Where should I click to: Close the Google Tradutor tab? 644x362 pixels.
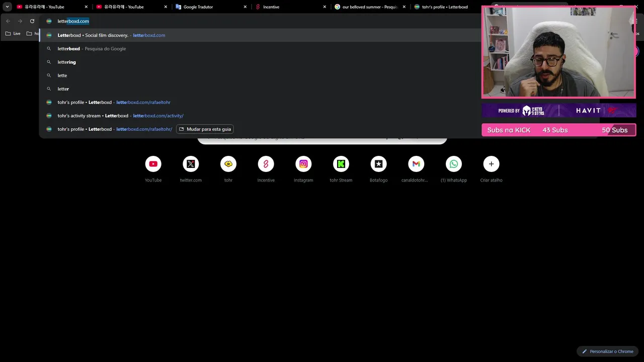pos(245,7)
